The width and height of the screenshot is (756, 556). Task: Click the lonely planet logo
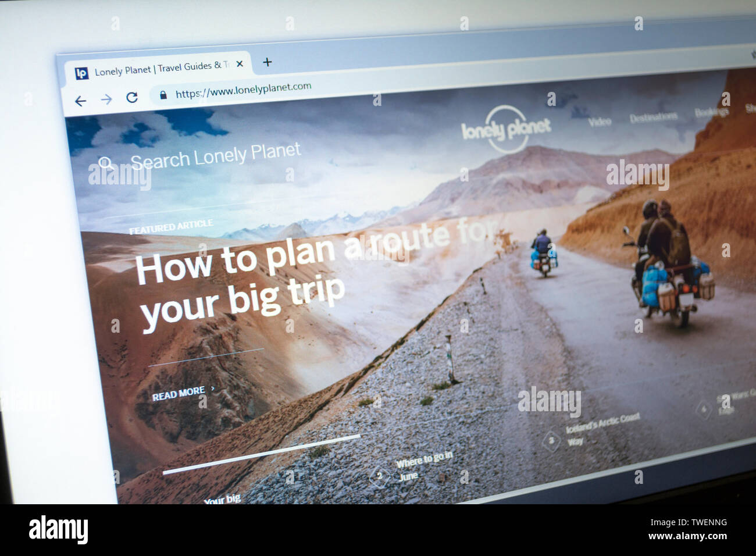point(505,130)
